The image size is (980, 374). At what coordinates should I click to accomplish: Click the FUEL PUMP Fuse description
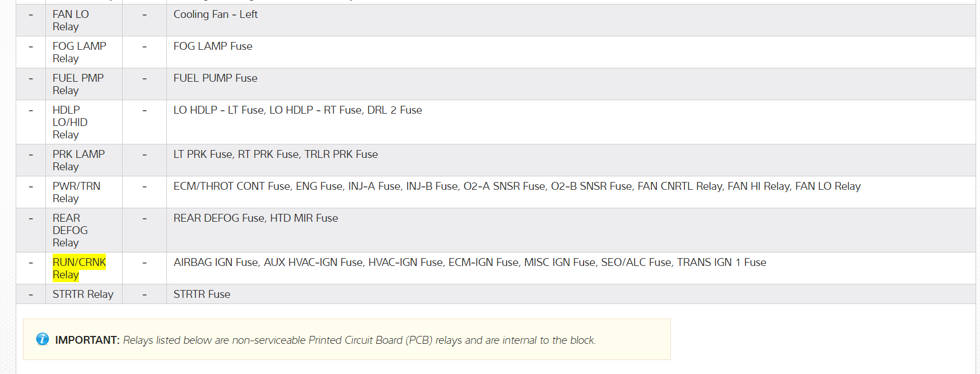click(x=216, y=78)
